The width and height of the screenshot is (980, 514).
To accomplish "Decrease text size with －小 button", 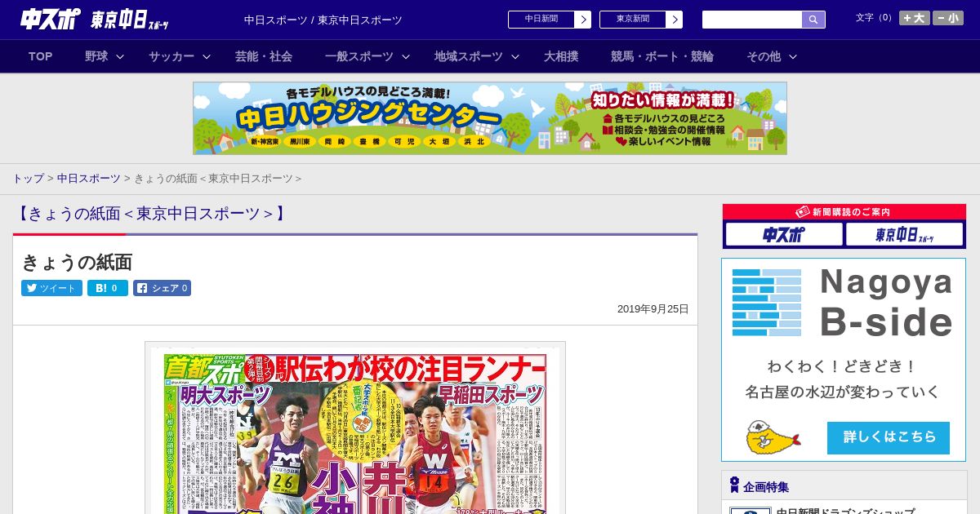I will [x=948, y=18].
